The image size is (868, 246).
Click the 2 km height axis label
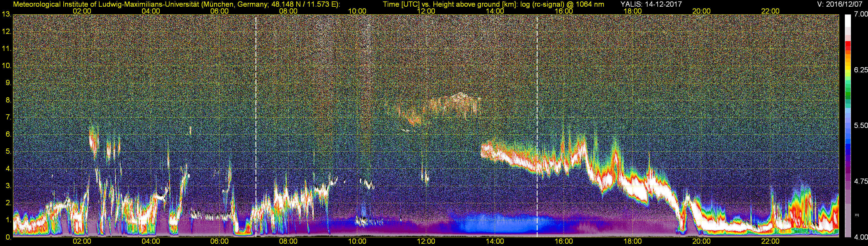click(x=8, y=203)
